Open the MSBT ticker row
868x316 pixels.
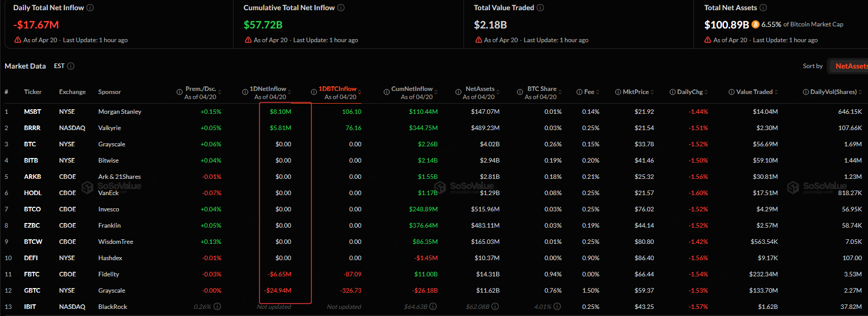(x=33, y=111)
